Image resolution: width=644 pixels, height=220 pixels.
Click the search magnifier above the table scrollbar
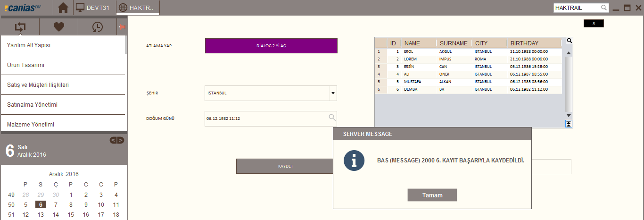pyautogui.click(x=569, y=41)
